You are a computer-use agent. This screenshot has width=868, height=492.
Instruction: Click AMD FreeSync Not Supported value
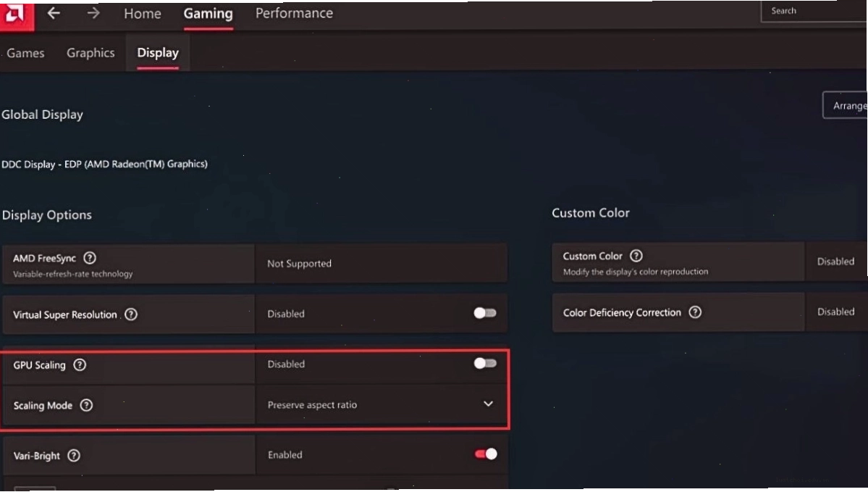tap(299, 264)
